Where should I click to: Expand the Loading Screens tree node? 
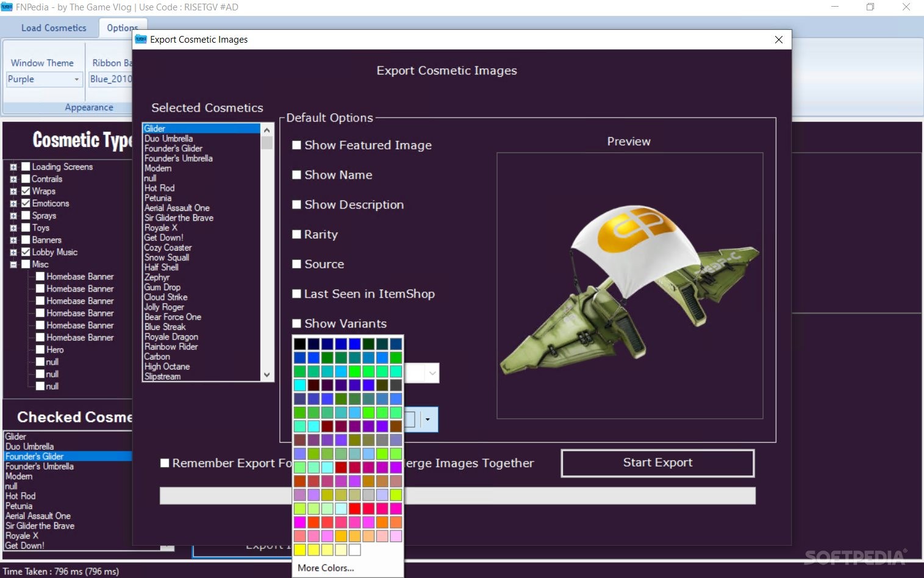tap(13, 167)
